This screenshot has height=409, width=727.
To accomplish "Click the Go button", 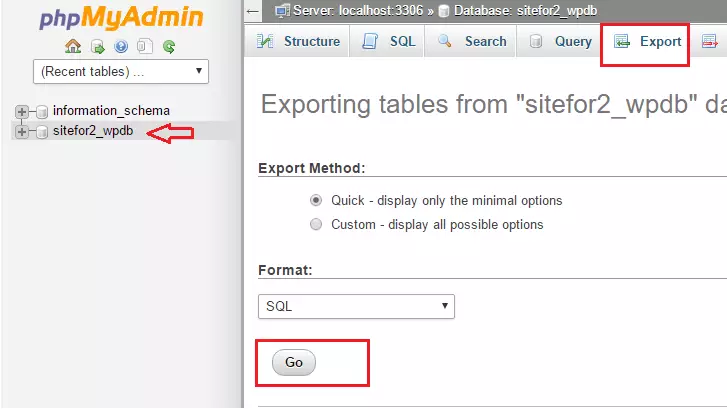I will click(294, 362).
